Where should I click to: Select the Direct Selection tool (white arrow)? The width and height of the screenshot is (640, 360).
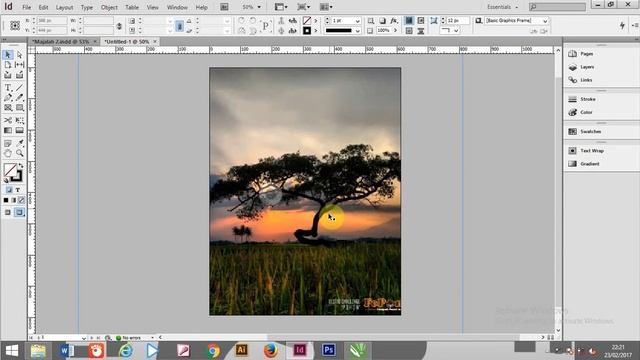pyautogui.click(x=19, y=55)
